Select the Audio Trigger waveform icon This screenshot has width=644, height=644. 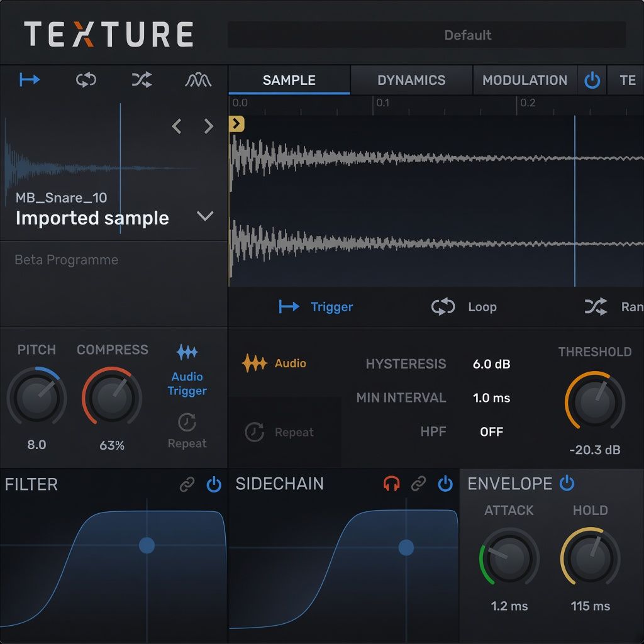point(187,352)
